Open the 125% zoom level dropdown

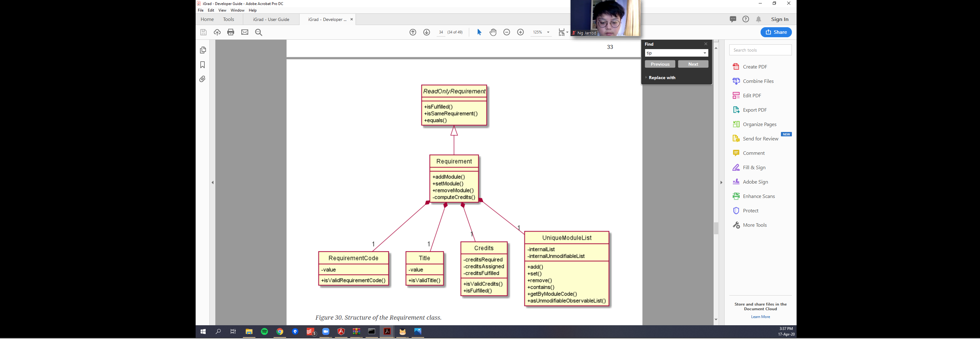(548, 32)
